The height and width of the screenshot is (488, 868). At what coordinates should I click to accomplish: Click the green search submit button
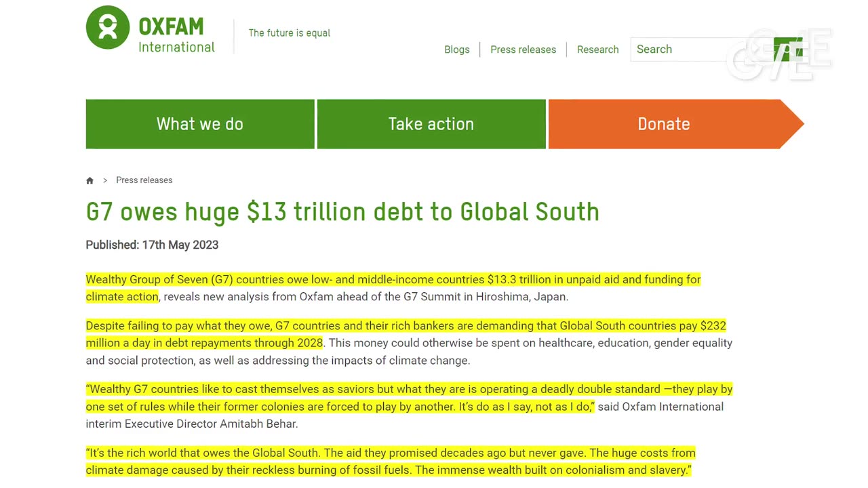[x=787, y=49]
